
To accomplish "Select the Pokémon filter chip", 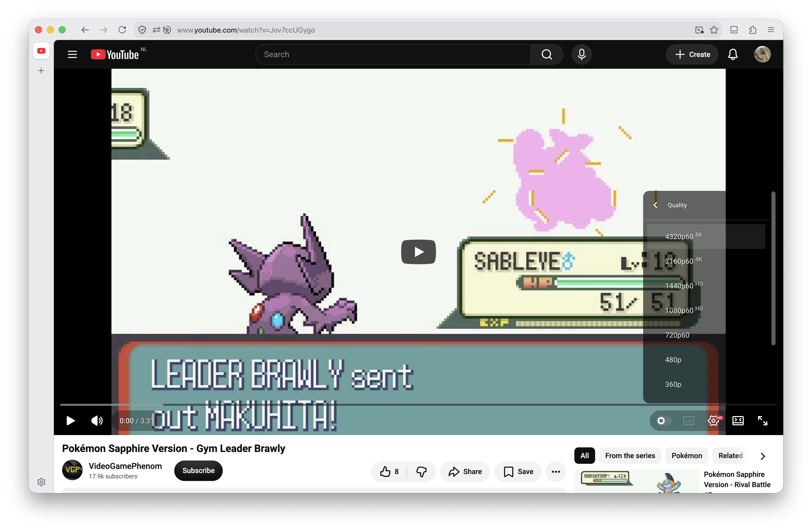I will 687,456.
